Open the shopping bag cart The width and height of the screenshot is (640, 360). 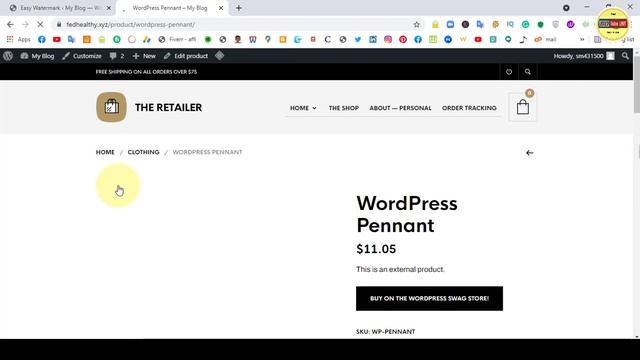coord(522,107)
